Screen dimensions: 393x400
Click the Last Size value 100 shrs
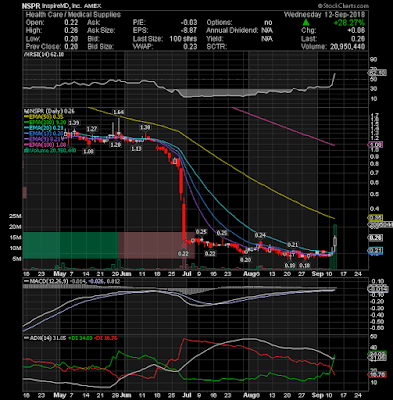coord(182,39)
